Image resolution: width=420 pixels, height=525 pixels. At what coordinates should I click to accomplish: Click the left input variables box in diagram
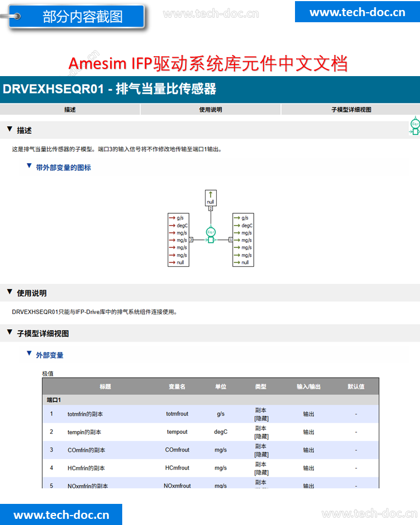pos(178,240)
